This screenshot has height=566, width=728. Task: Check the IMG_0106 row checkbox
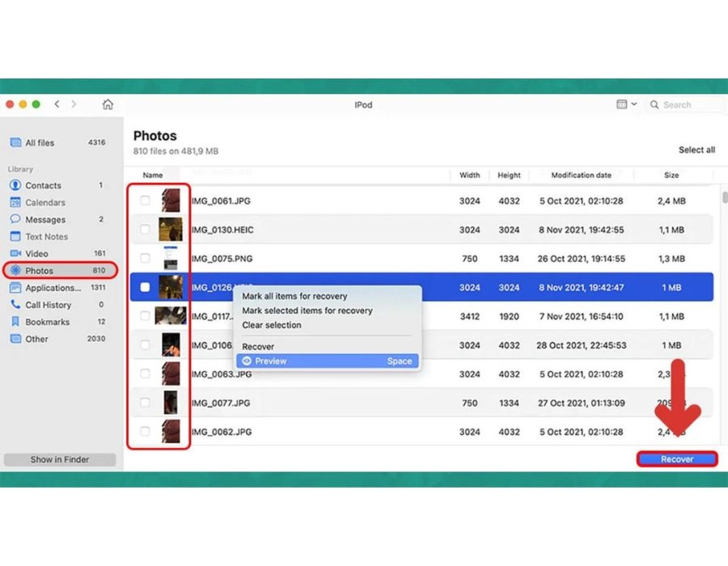145,344
